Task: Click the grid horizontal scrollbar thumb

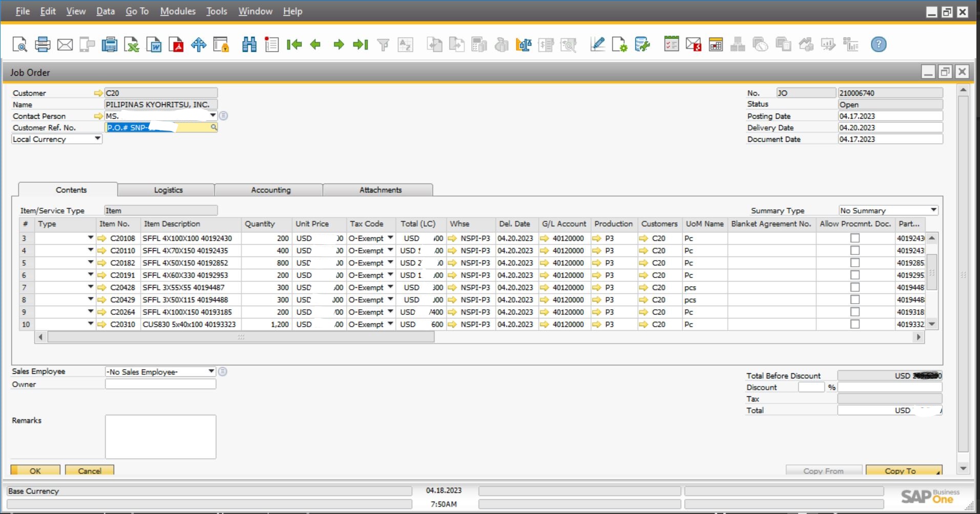Action: 241,337
